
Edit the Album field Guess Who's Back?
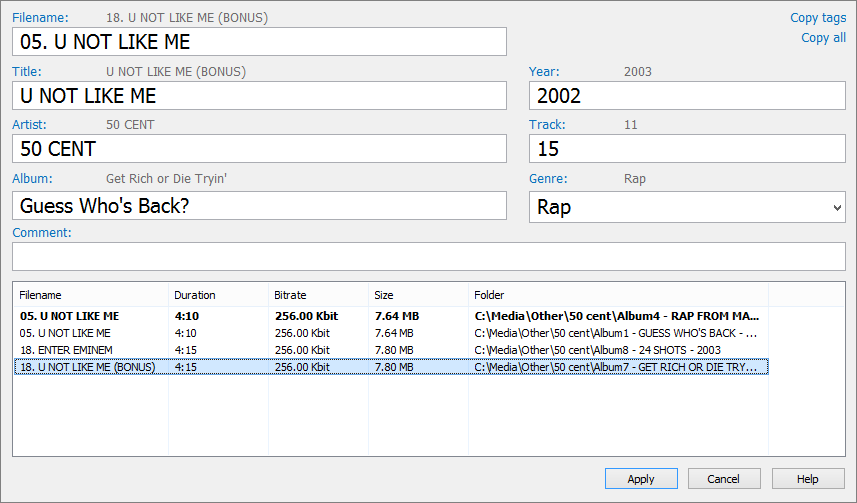coord(259,206)
